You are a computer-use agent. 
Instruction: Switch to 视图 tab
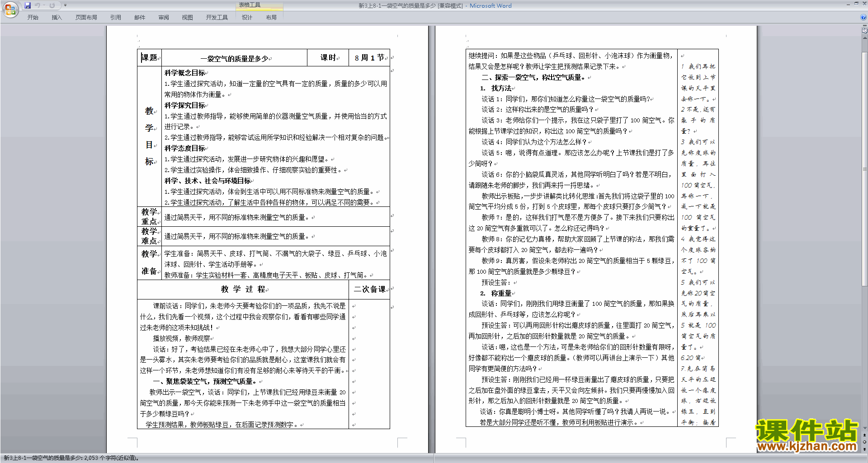188,17
